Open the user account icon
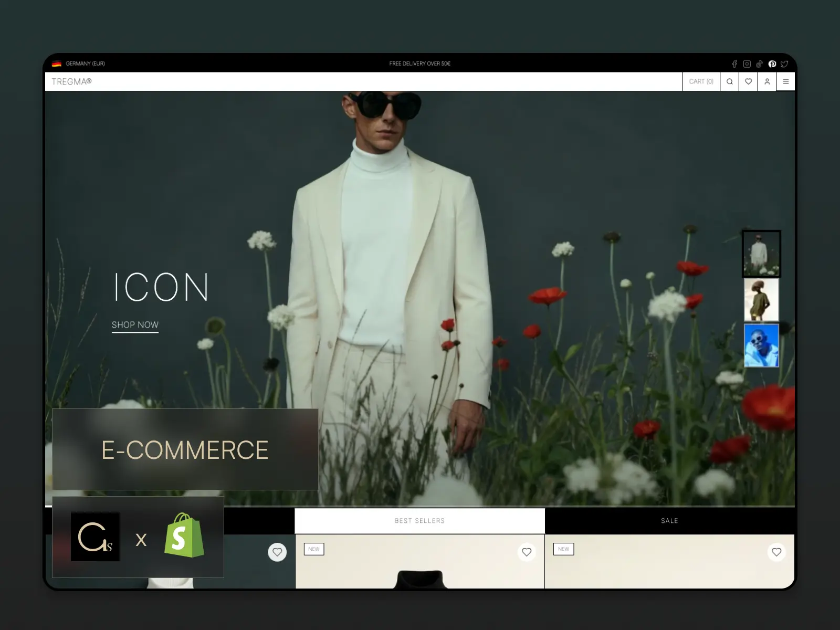 (x=767, y=82)
